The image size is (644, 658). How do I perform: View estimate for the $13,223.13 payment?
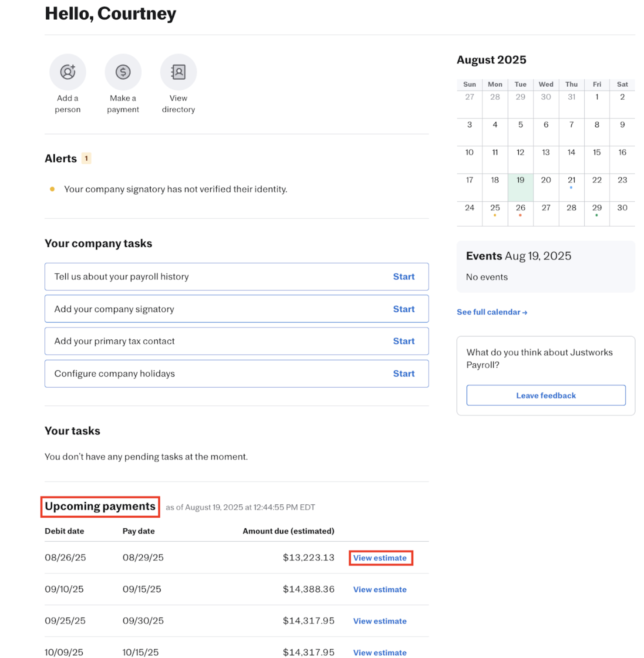tap(380, 558)
